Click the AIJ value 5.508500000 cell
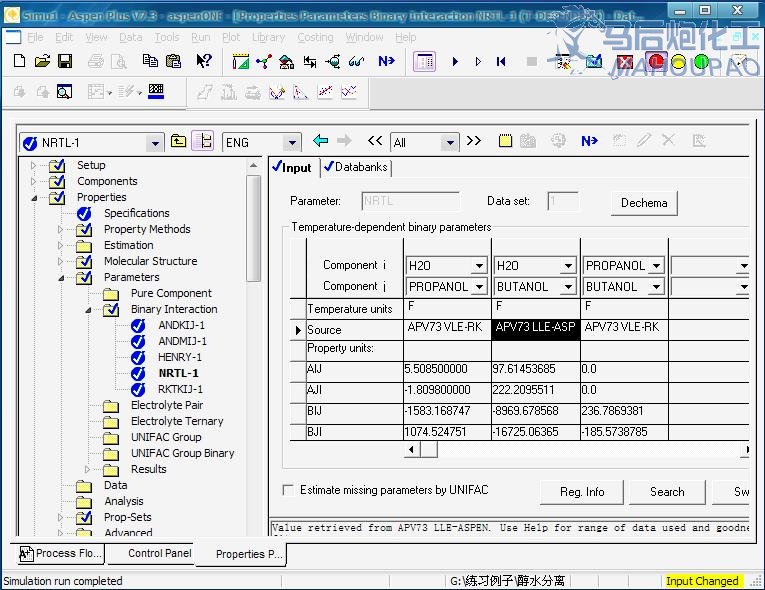The width and height of the screenshot is (765, 590). pyautogui.click(x=447, y=369)
